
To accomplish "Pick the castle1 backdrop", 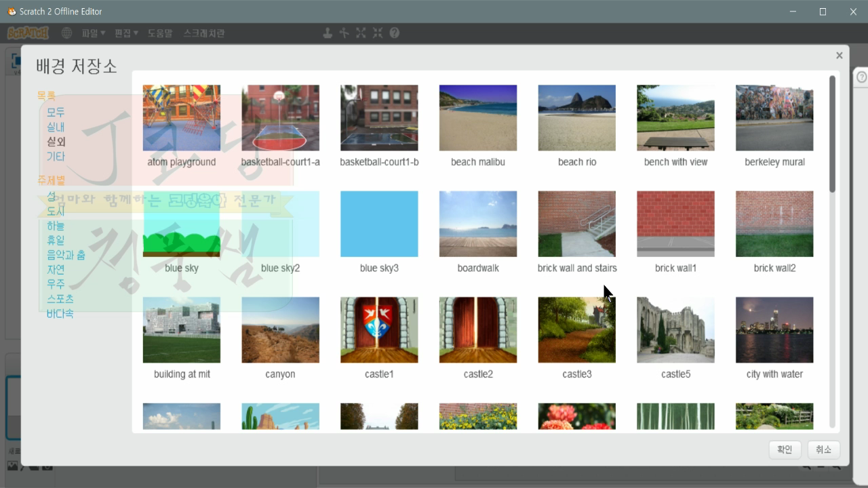I will pos(379,330).
